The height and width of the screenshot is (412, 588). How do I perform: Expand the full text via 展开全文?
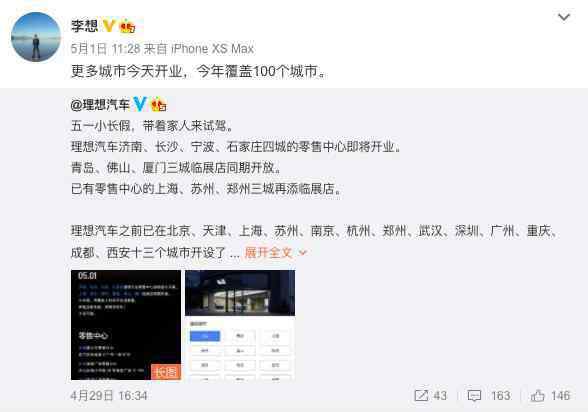[268, 252]
